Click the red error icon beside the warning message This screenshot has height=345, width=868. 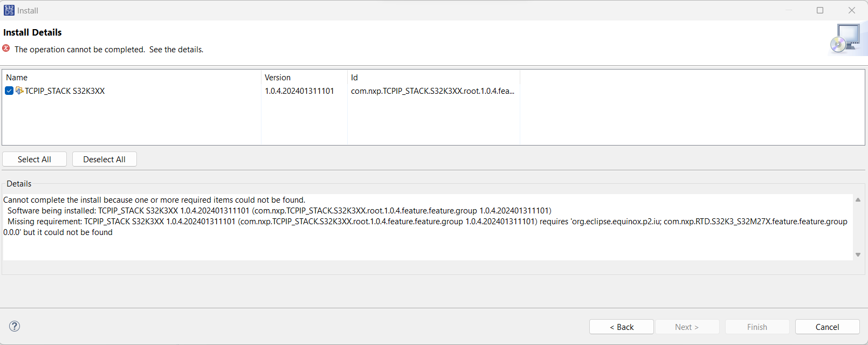pyautogui.click(x=5, y=49)
